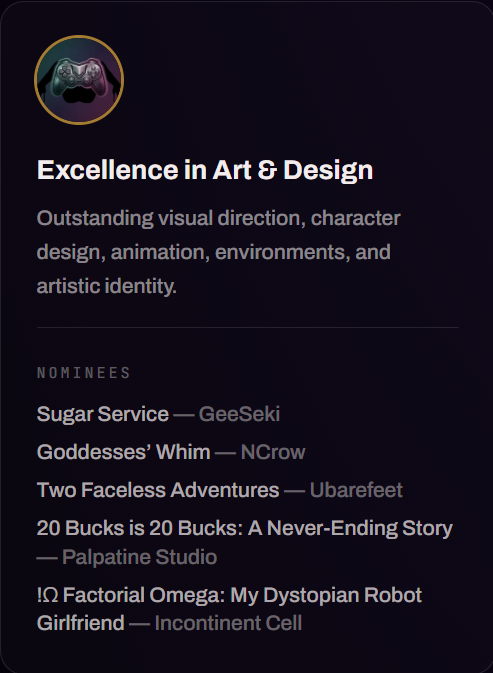
Task: Click the game controller award icon
Action: point(79,80)
